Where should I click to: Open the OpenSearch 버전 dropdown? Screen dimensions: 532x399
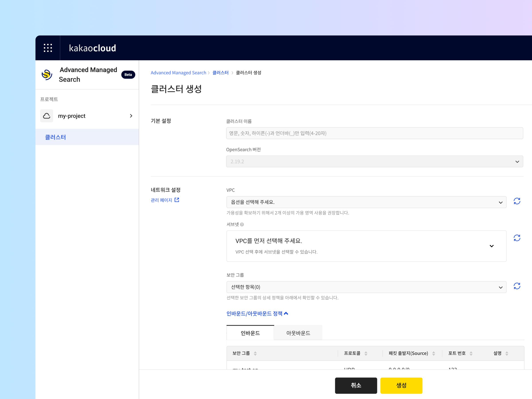[x=517, y=161]
